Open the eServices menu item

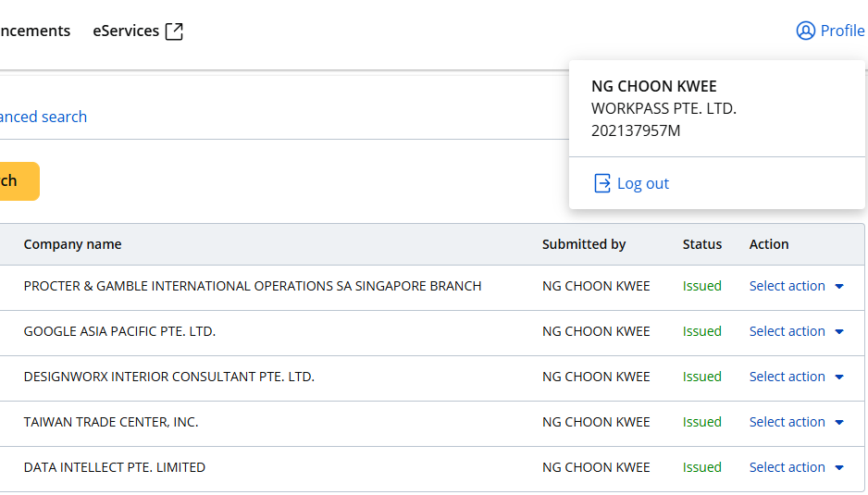(126, 31)
